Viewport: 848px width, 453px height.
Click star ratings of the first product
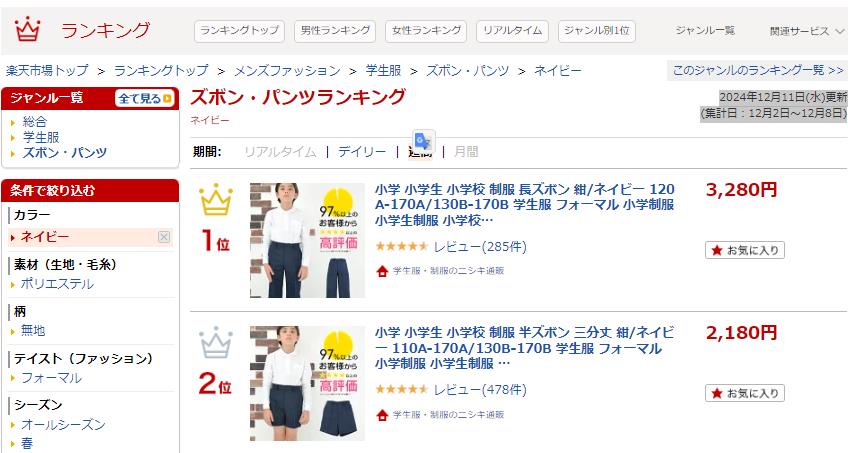[x=401, y=247]
